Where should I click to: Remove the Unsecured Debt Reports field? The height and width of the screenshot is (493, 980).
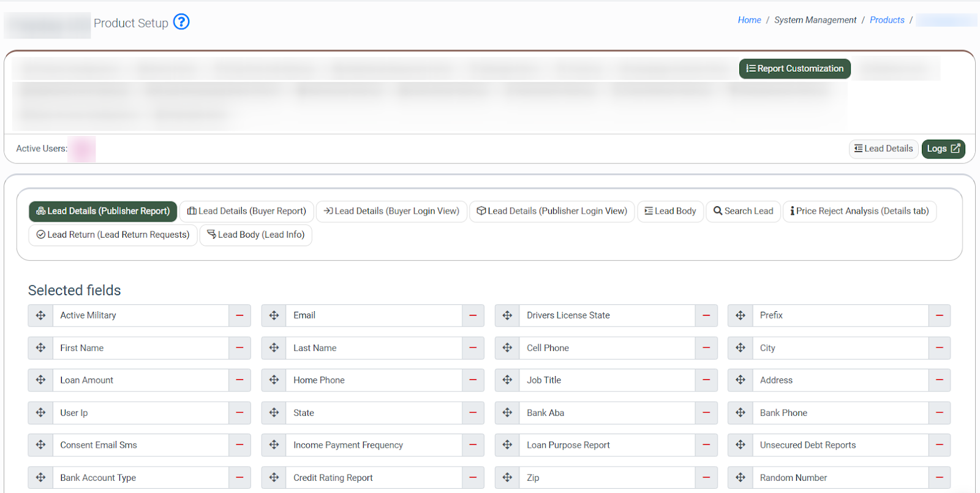(x=939, y=445)
